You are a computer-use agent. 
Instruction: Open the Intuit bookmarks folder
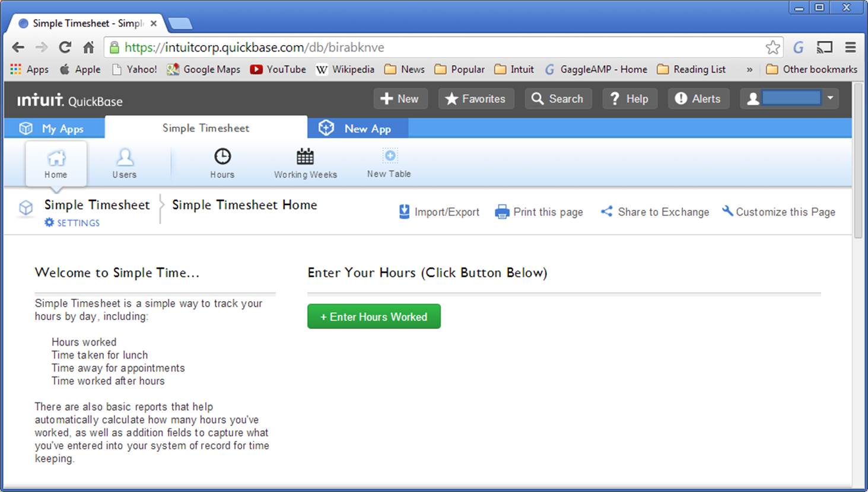(514, 69)
